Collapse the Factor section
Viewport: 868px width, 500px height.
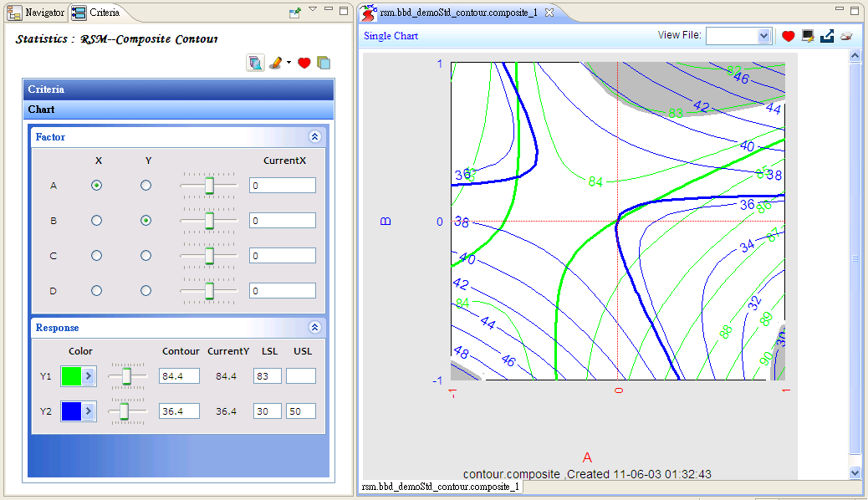315,137
